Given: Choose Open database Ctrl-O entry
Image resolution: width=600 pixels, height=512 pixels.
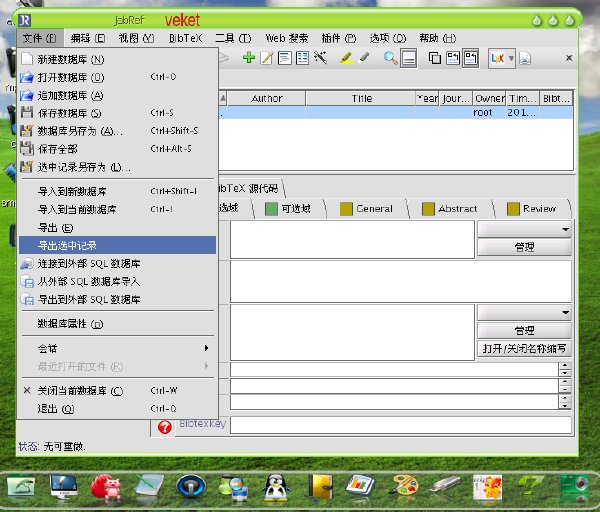Looking at the screenshot, I should coord(117,77).
